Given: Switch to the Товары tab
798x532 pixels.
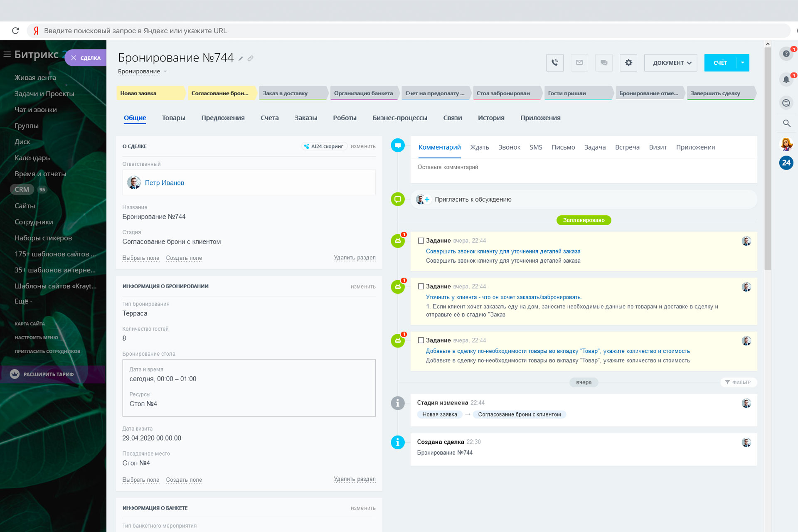Looking at the screenshot, I should coord(173,118).
